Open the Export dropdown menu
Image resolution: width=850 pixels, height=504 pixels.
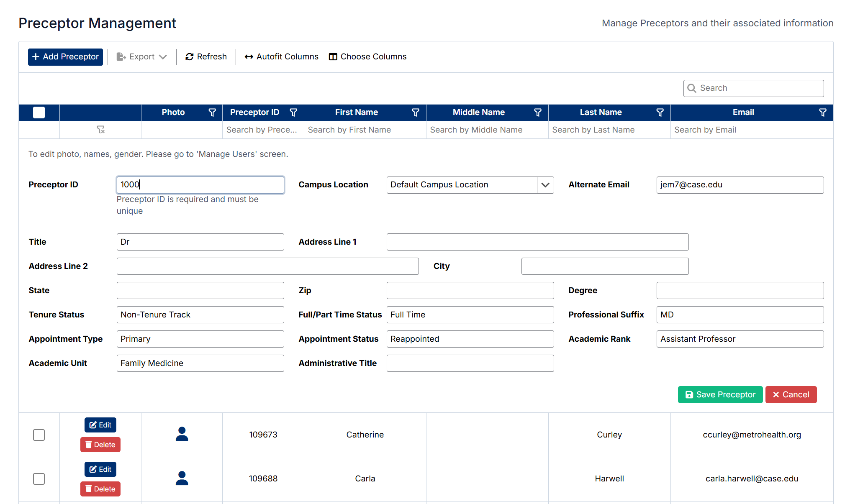point(141,57)
